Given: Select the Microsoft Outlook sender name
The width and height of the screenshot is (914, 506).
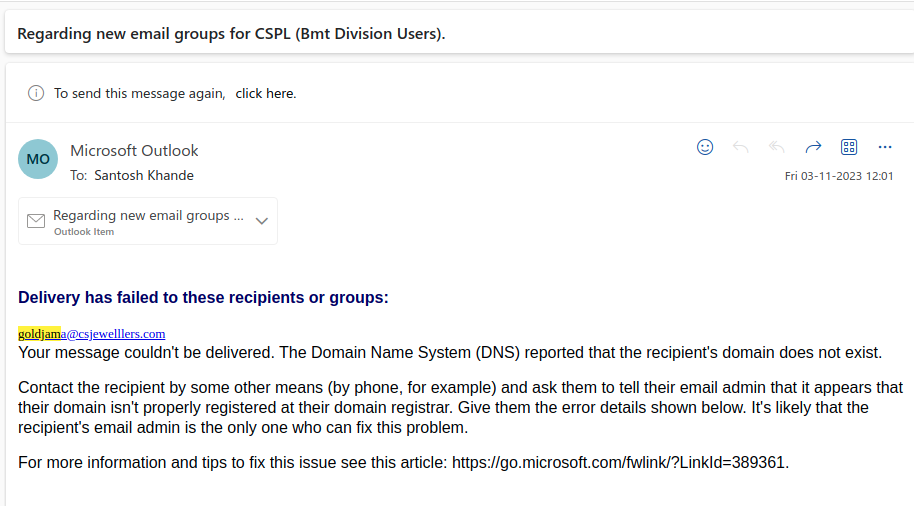Looking at the screenshot, I should click(134, 150).
